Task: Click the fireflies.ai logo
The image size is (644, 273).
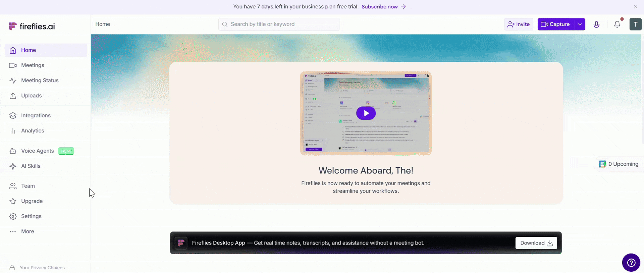Action: pyautogui.click(x=32, y=26)
